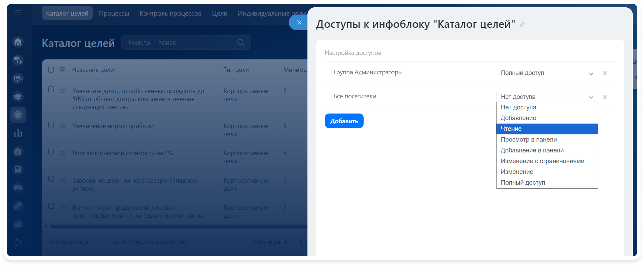
Task: Check the select-all checkbox in the table header
Action: pos(51,70)
